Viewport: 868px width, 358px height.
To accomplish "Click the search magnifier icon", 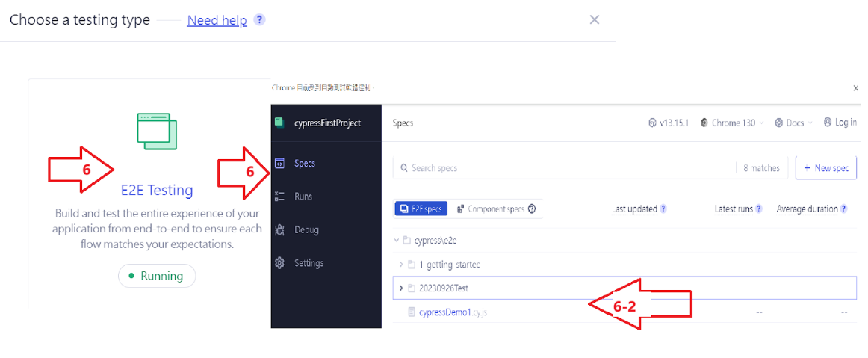I will click(x=403, y=168).
